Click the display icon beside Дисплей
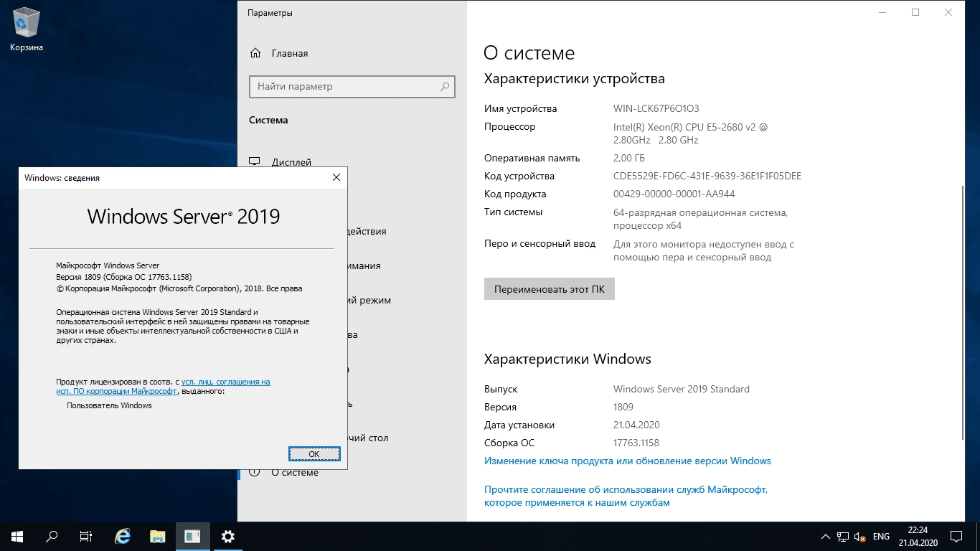 click(x=255, y=162)
